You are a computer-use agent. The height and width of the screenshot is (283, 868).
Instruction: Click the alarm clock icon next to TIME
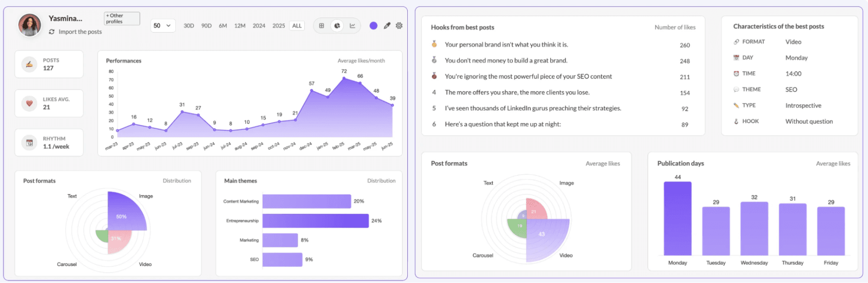coord(736,73)
